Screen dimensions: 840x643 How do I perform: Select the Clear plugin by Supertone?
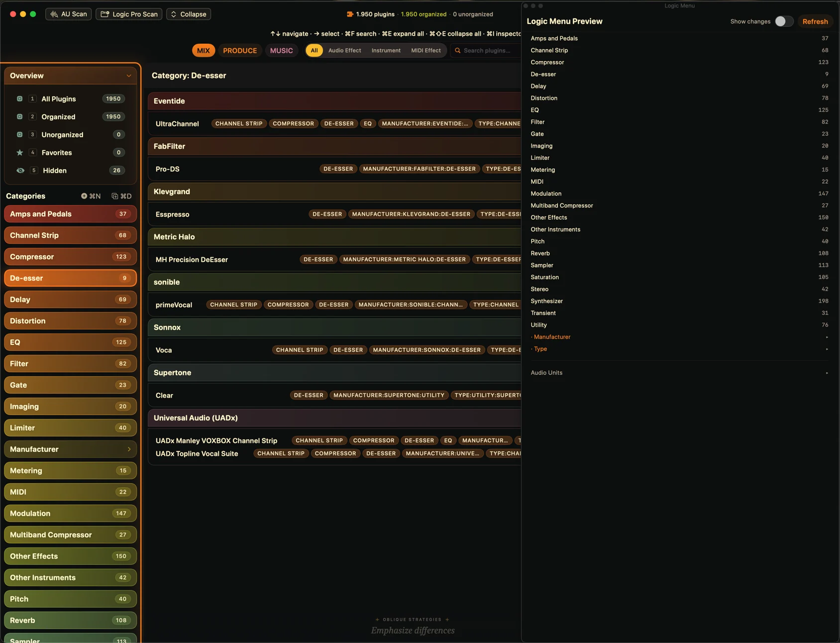[334, 396]
